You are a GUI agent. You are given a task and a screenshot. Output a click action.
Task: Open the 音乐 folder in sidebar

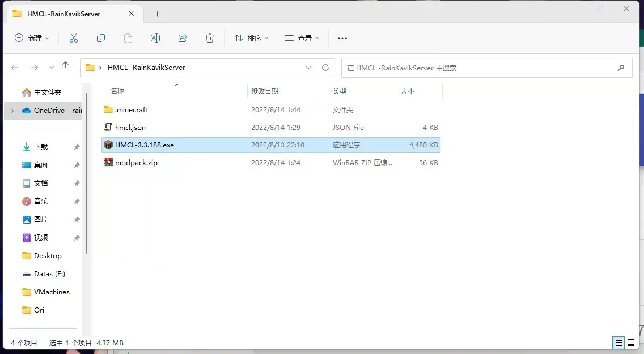40,201
